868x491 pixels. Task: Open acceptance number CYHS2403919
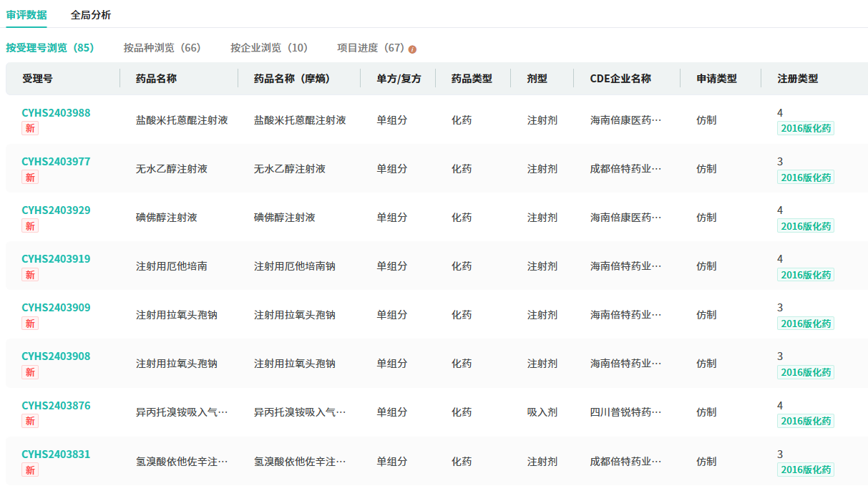coord(56,259)
